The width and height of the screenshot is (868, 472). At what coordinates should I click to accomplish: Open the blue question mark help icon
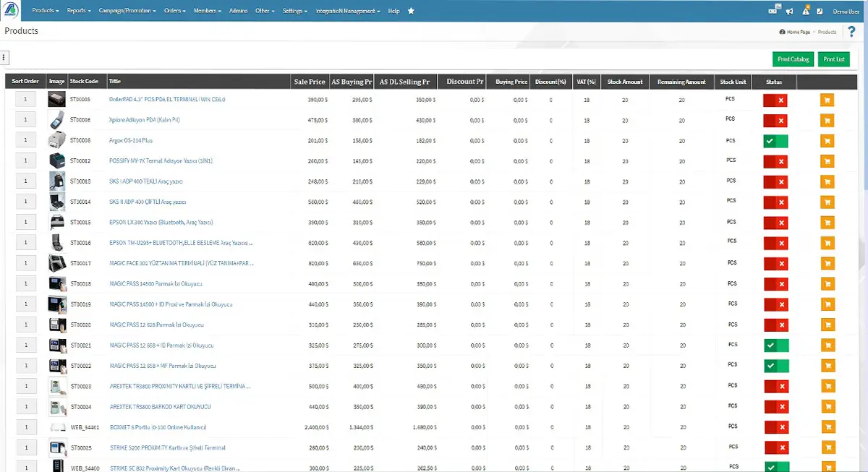pos(852,32)
